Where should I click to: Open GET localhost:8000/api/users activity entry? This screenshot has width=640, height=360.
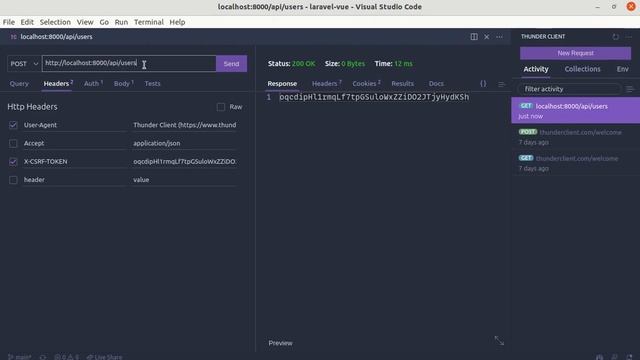(576, 111)
